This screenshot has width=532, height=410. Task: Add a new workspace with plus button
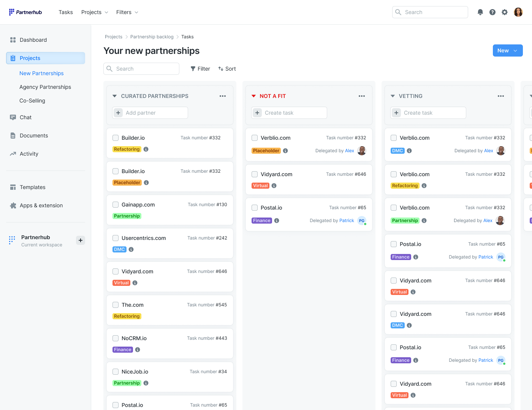(81, 240)
